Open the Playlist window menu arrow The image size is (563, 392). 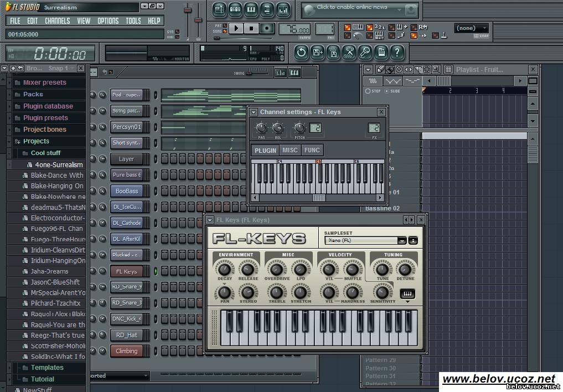(368, 69)
